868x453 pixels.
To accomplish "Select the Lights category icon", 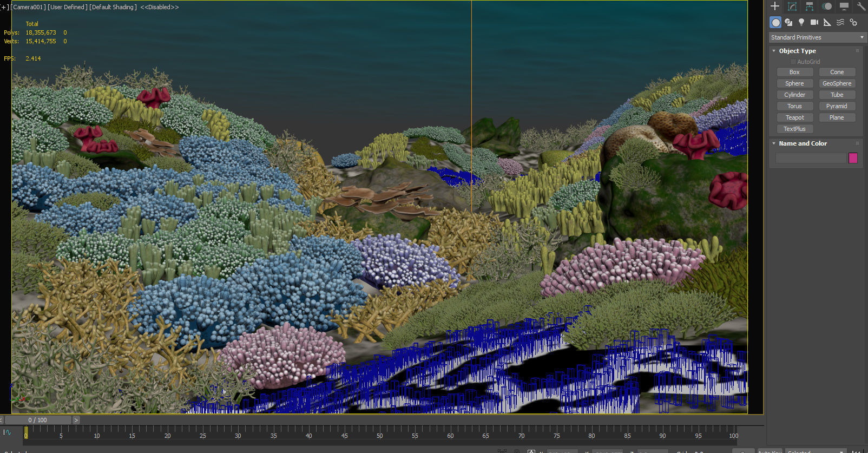I will click(x=801, y=22).
